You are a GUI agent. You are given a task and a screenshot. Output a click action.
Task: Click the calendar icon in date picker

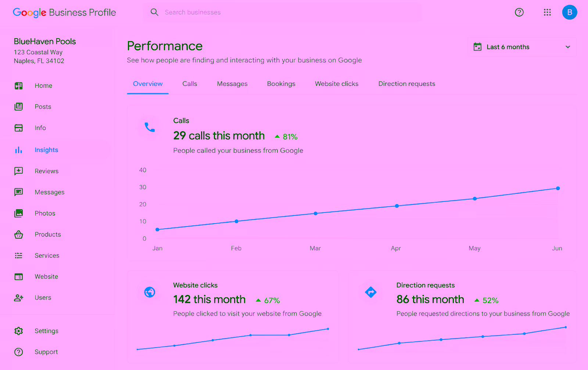click(477, 47)
